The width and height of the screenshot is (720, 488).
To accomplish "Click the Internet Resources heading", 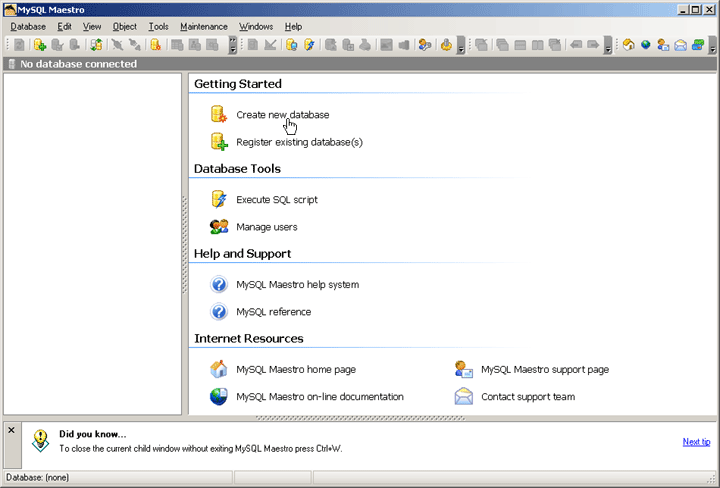I will [x=248, y=338].
